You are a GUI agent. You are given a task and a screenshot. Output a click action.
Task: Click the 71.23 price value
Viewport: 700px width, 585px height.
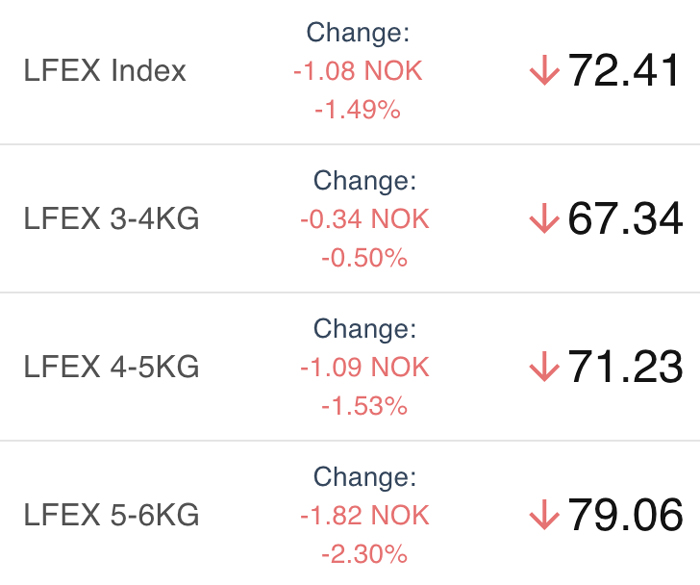pos(625,367)
